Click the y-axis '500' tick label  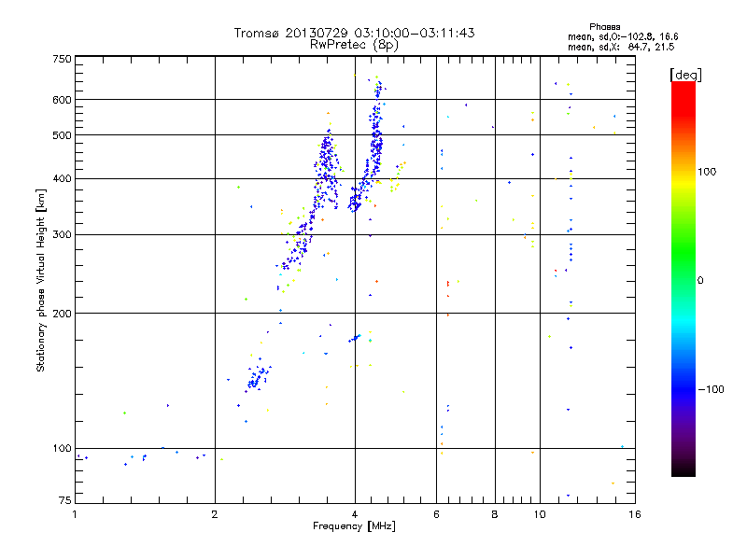point(62,135)
